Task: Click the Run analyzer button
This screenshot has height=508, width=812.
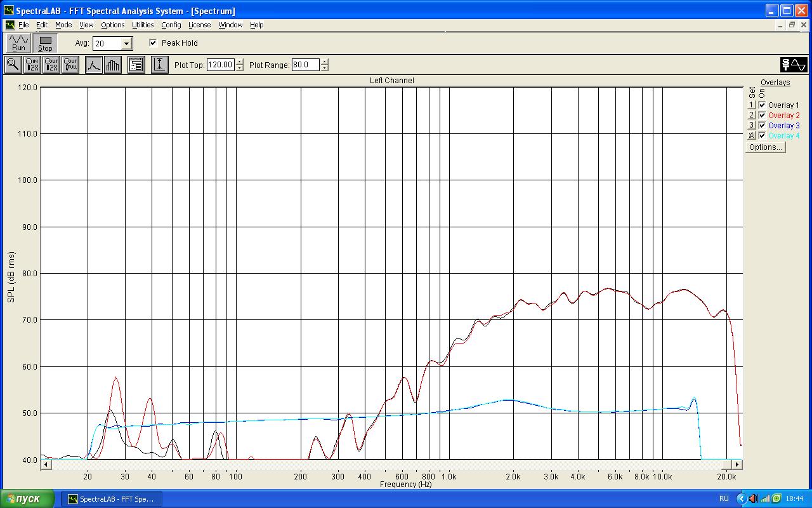Action: 18,43
